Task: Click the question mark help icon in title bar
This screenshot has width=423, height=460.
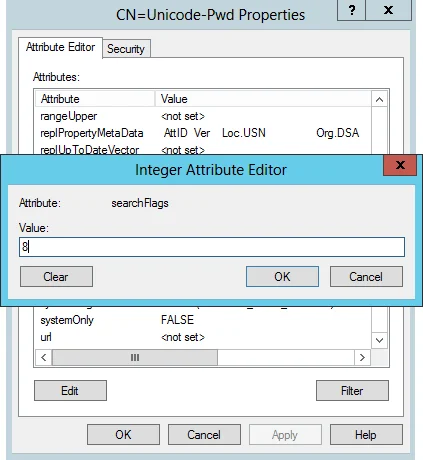Action: tap(352, 10)
